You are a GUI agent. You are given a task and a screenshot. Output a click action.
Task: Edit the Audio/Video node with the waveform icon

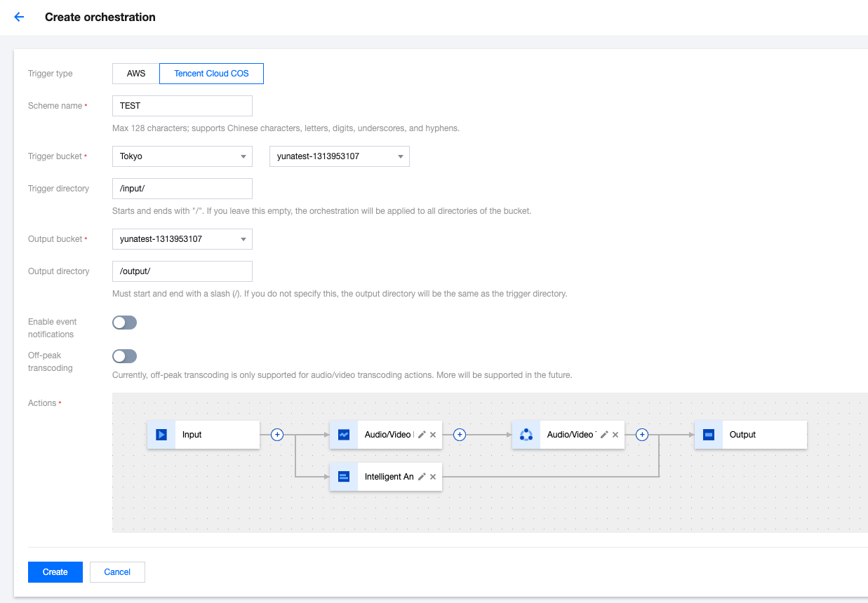(x=422, y=435)
